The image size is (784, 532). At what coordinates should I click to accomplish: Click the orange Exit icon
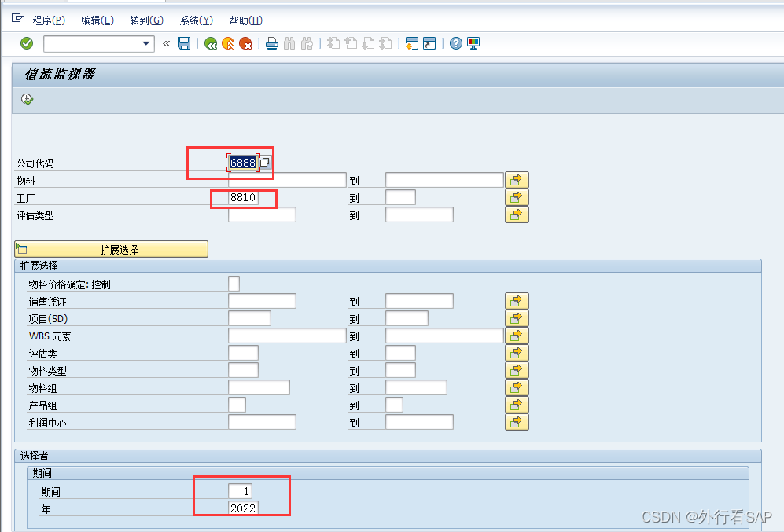click(228, 44)
